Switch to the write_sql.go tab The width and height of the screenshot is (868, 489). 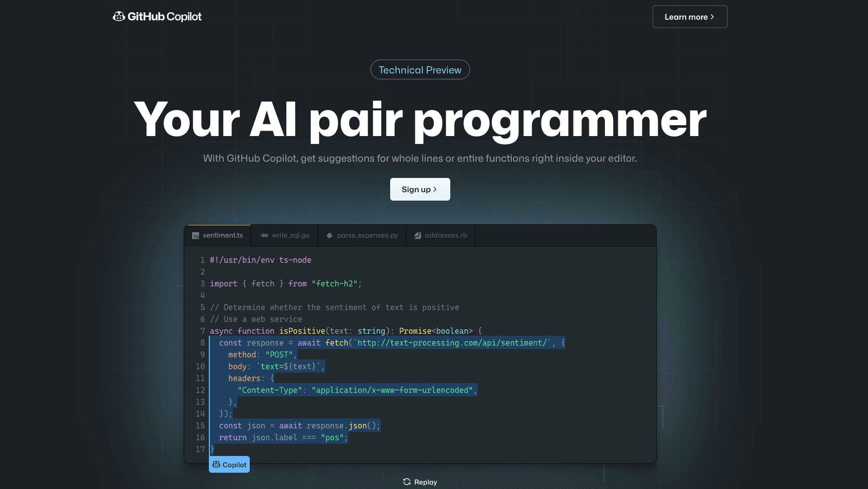(x=290, y=236)
